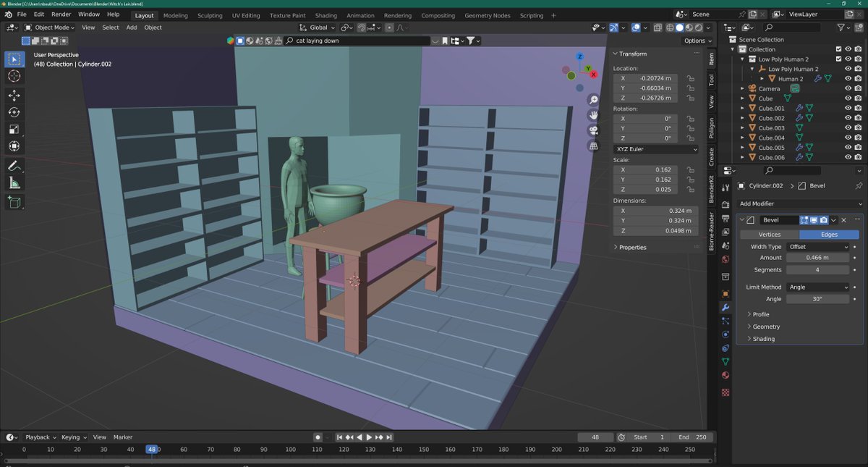Toggle show overlays button
The height and width of the screenshot is (467, 868).
pyautogui.click(x=635, y=28)
